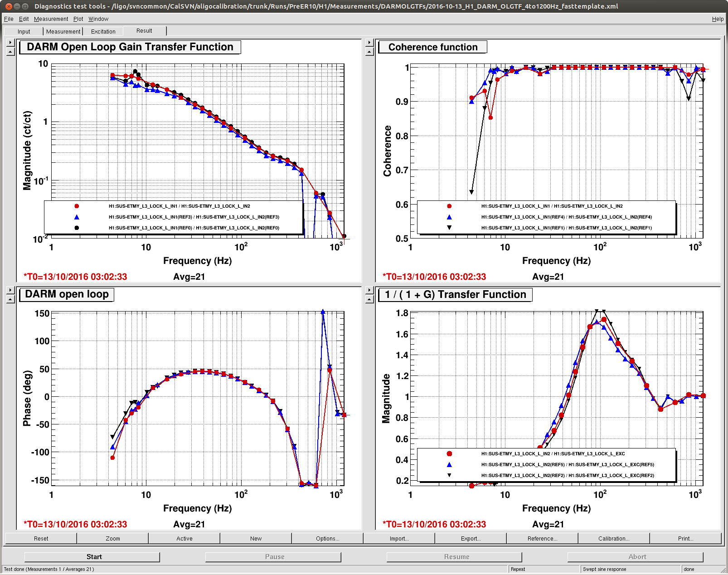The height and width of the screenshot is (575, 728).
Task: Click Avg=21 label under DARM open loop plot
Action: 189,524
